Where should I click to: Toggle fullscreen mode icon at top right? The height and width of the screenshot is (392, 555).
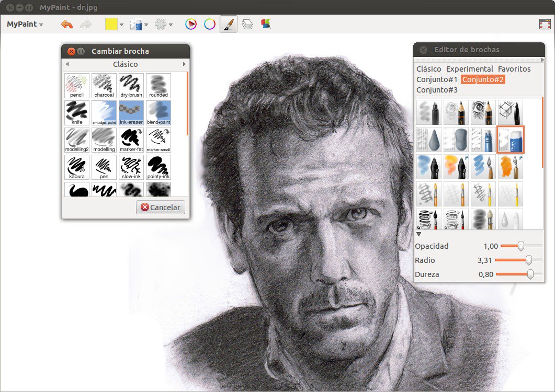tap(545, 24)
